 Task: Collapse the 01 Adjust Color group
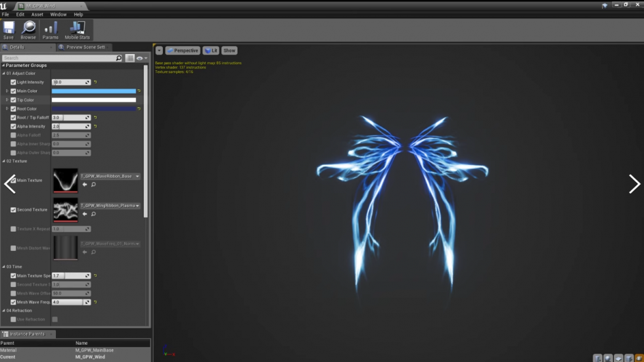point(4,74)
